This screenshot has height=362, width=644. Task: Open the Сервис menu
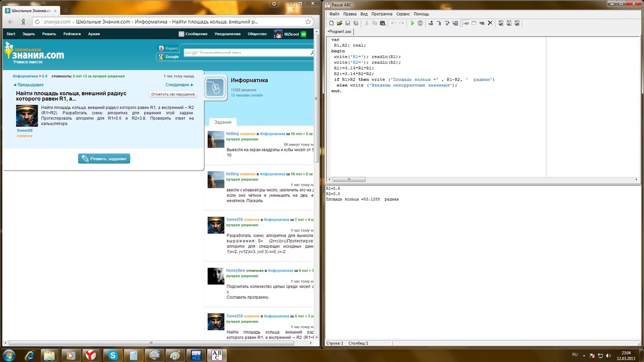point(403,14)
